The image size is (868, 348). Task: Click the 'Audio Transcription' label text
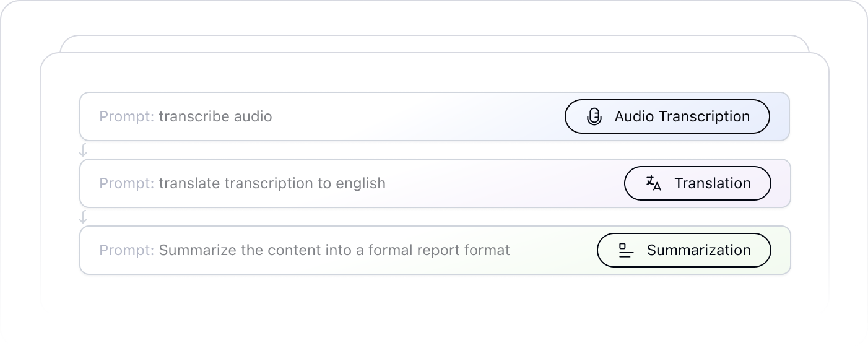pos(682,116)
